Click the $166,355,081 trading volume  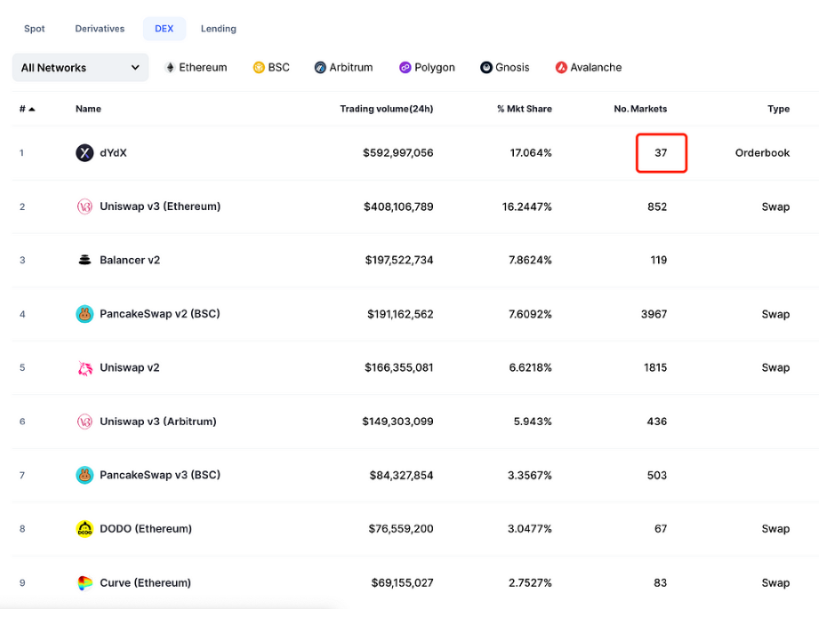coord(399,368)
